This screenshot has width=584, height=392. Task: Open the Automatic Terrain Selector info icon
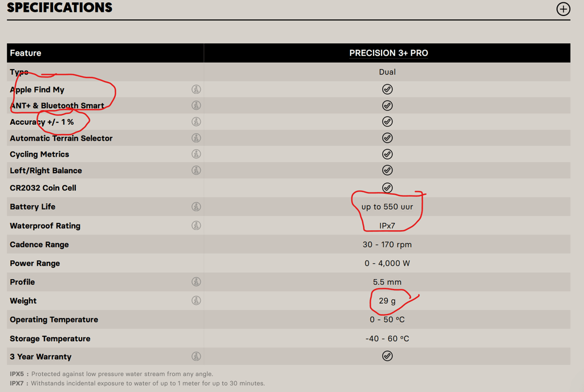coord(196,137)
